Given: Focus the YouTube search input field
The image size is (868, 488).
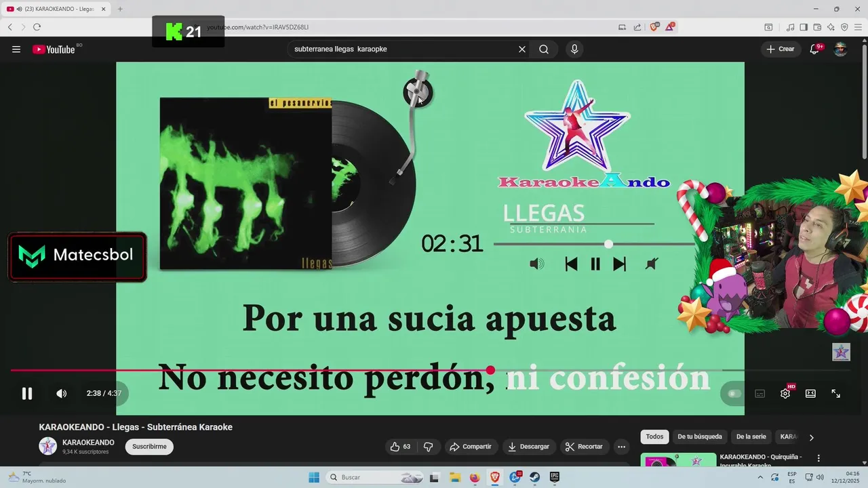Looking at the screenshot, I should [x=403, y=49].
